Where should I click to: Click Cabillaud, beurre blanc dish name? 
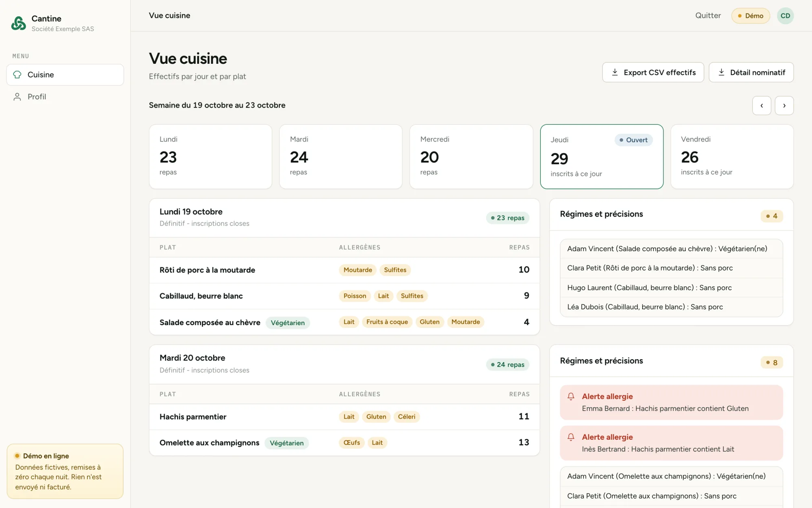201,296
